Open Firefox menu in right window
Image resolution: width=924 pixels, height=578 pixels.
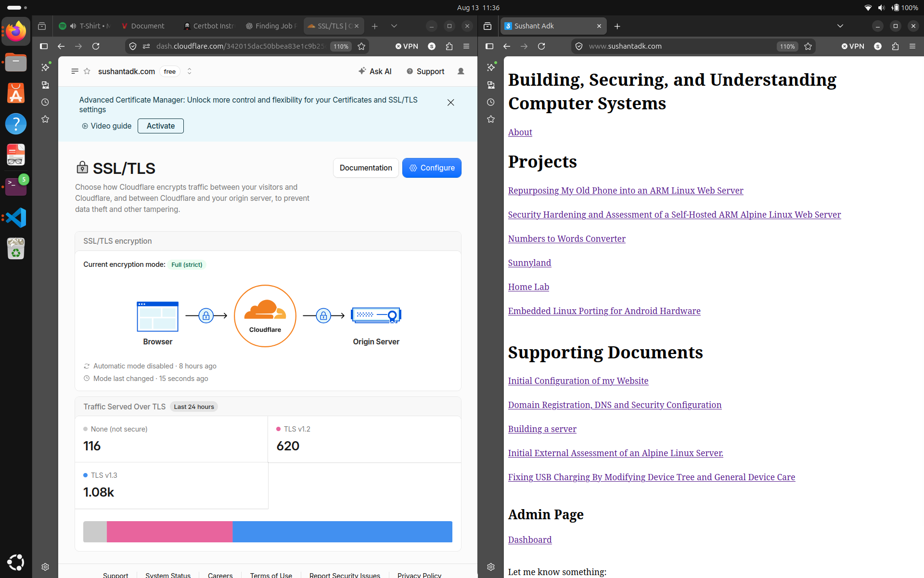tap(912, 46)
